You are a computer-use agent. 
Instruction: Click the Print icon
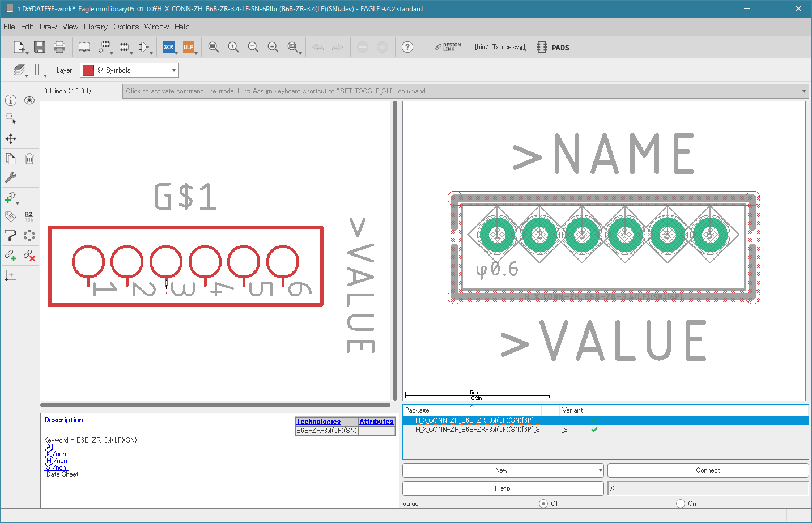(x=59, y=47)
